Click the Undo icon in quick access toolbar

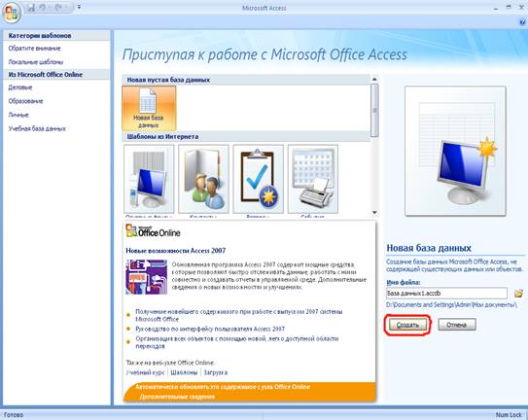tap(43, 7)
